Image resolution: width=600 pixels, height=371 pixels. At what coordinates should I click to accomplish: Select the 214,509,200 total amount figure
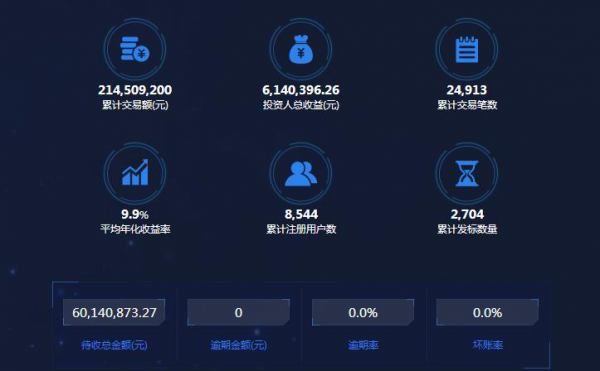pyautogui.click(x=135, y=90)
